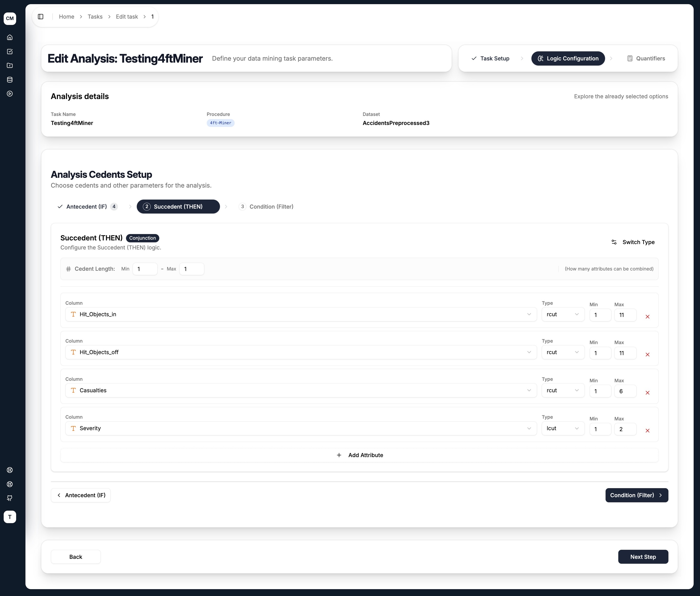The height and width of the screenshot is (596, 700).
Task: Click the Add Attribute button
Action: coord(359,455)
